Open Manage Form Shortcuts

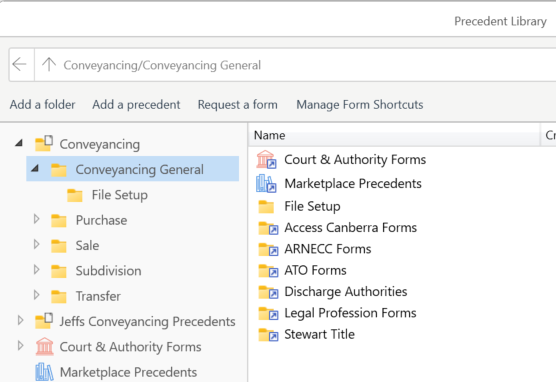point(360,105)
